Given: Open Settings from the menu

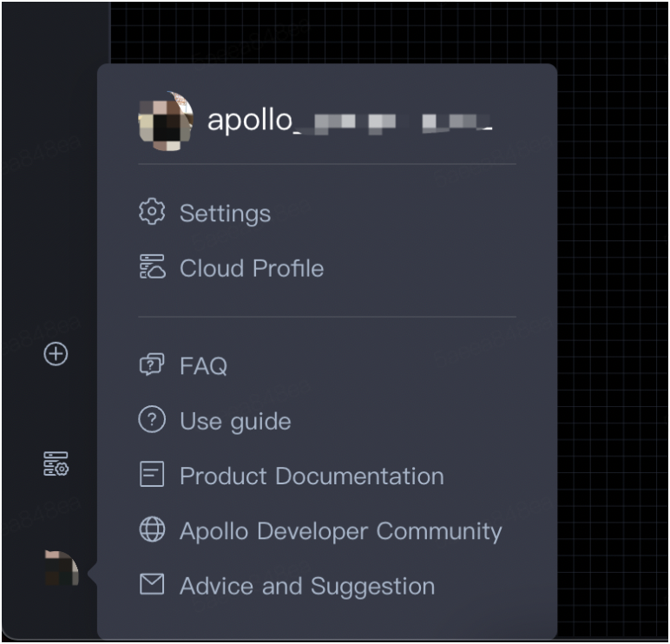Looking at the screenshot, I should [x=225, y=214].
